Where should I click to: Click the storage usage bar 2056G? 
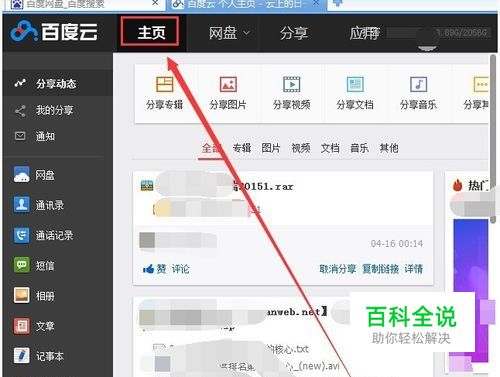coord(438,33)
